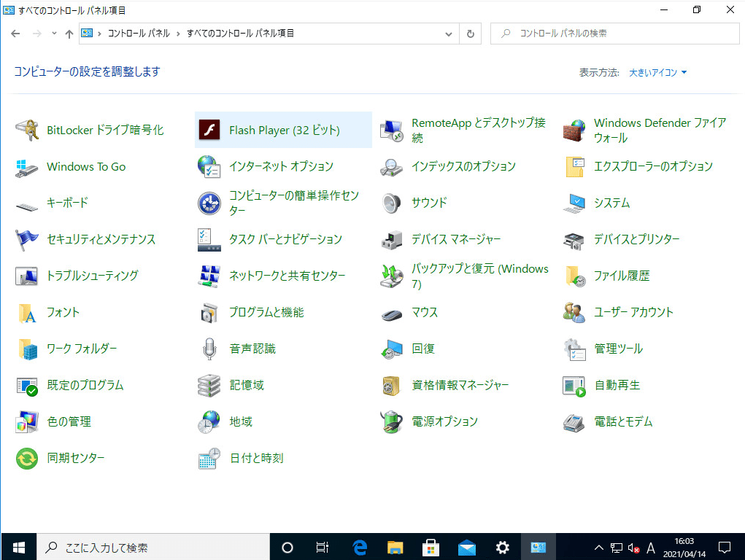Expand chevron after コントロール パネル breadcrumb
Screen dimensions: 745x560
pyautogui.click(x=178, y=34)
